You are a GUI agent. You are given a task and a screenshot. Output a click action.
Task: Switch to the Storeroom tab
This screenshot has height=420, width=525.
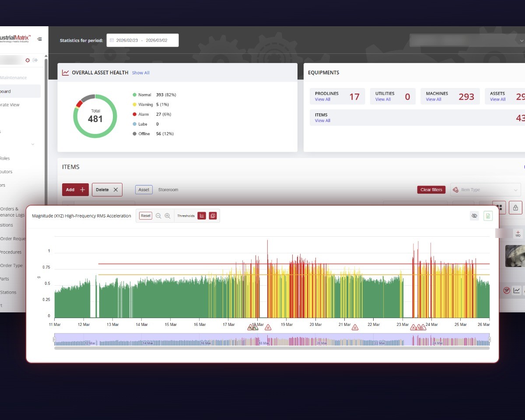[168, 189]
